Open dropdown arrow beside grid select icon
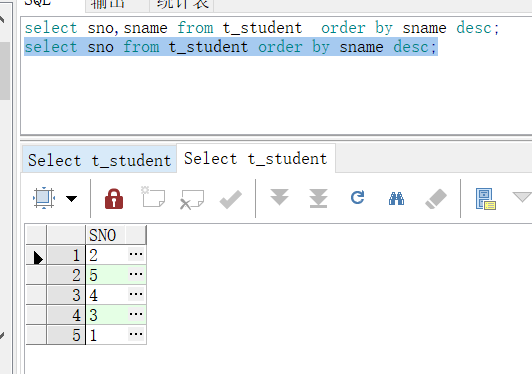The image size is (532, 374). tap(71, 199)
